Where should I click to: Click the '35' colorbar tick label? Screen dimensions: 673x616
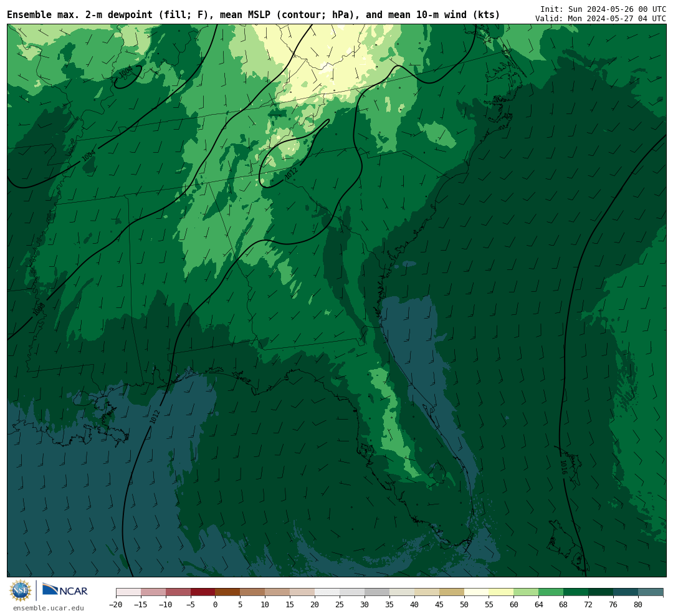389,605
